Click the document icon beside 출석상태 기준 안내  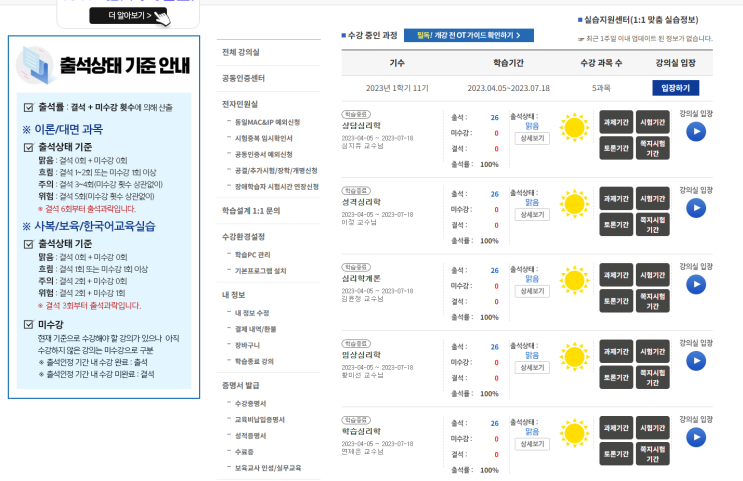pos(35,65)
